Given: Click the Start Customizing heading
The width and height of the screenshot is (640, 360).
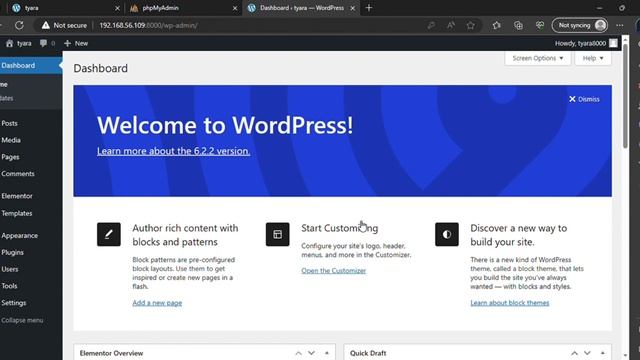Looking at the screenshot, I should (340, 228).
